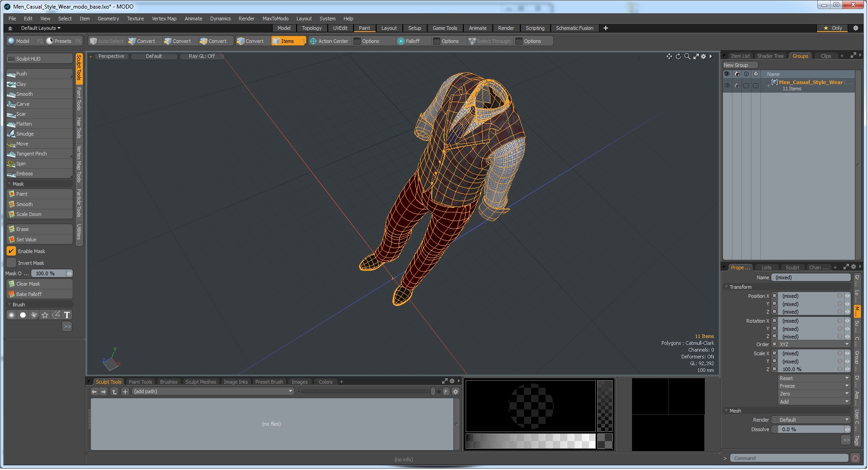Click the viewport zoom magnifier icon

pos(687,56)
